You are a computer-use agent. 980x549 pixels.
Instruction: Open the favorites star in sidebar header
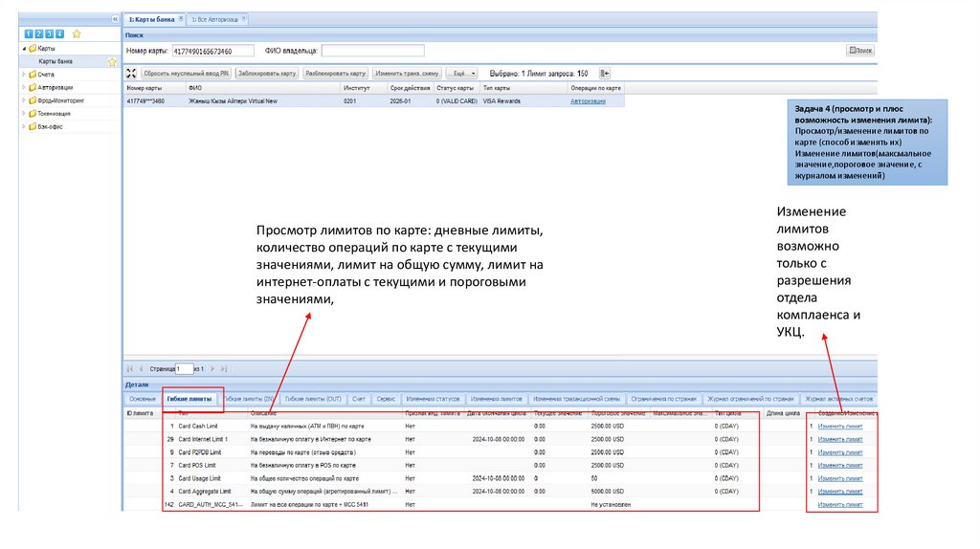(x=77, y=33)
